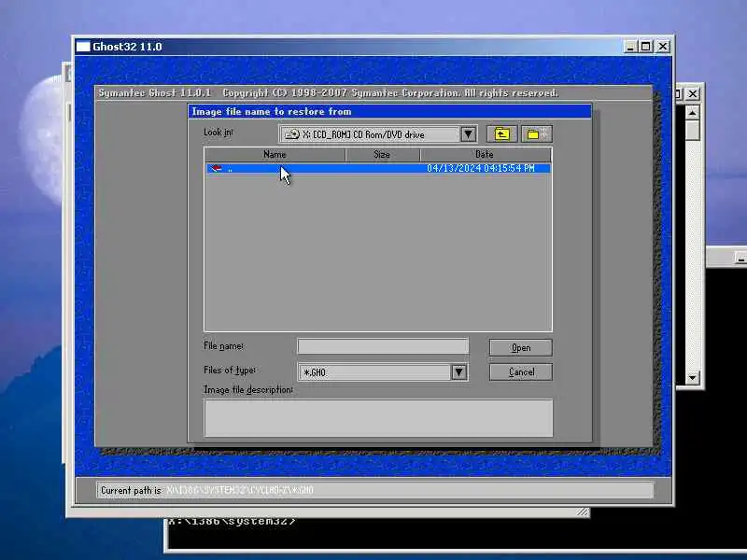Open the Look in drive dropdown arrow
747x560 pixels.
(x=469, y=134)
